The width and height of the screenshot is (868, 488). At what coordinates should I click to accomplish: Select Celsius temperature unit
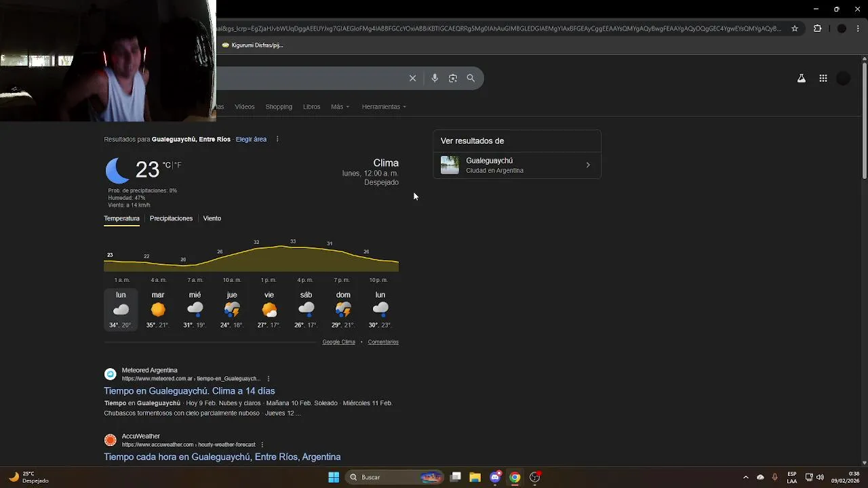click(166, 165)
